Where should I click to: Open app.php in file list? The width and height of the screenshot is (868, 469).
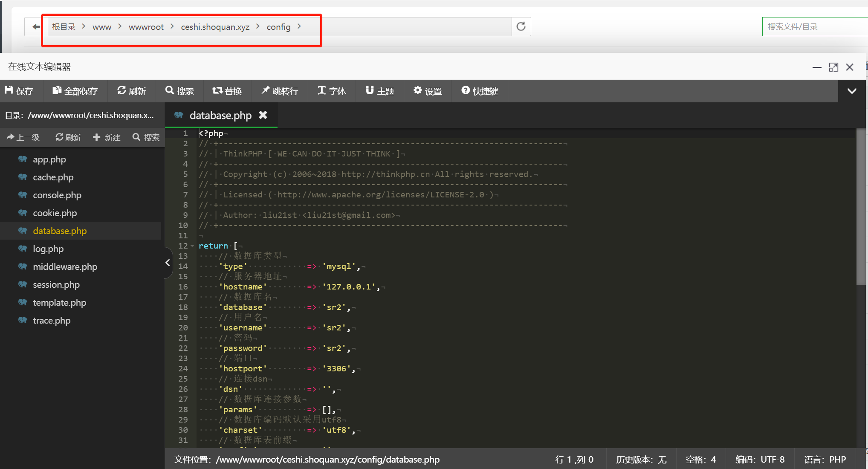coord(49,159)
